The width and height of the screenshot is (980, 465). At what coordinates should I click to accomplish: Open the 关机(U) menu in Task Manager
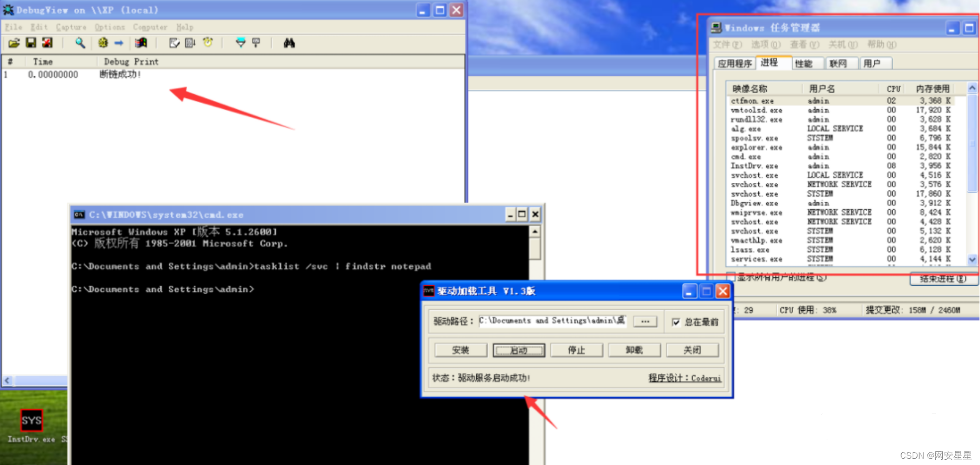pos(843,45)
